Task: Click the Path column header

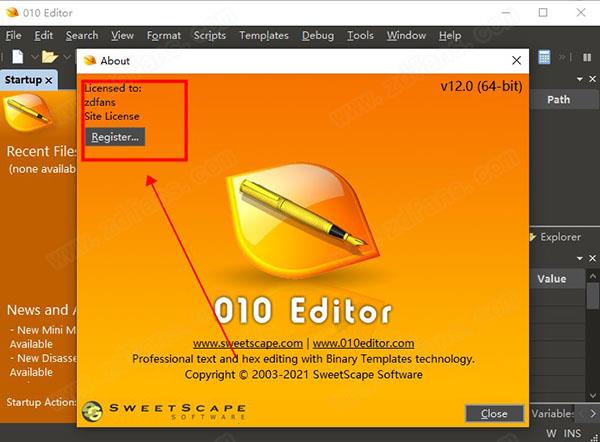Action: (558, 100)
